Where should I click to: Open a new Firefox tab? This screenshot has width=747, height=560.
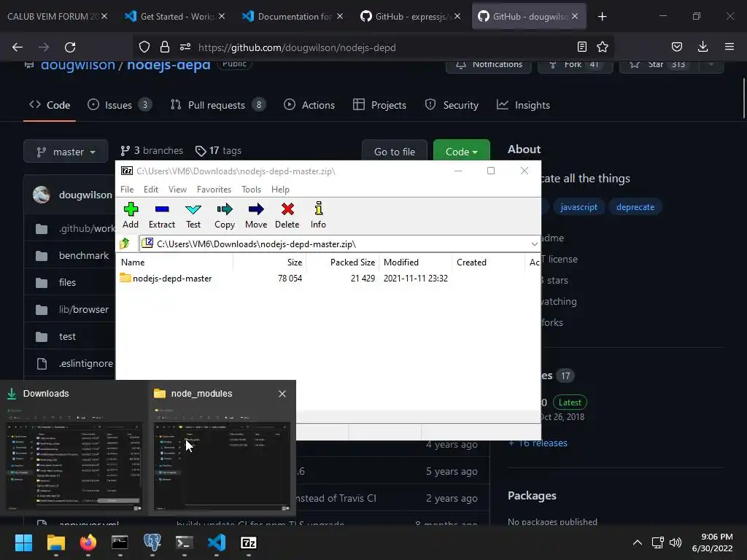coord(602,17)
